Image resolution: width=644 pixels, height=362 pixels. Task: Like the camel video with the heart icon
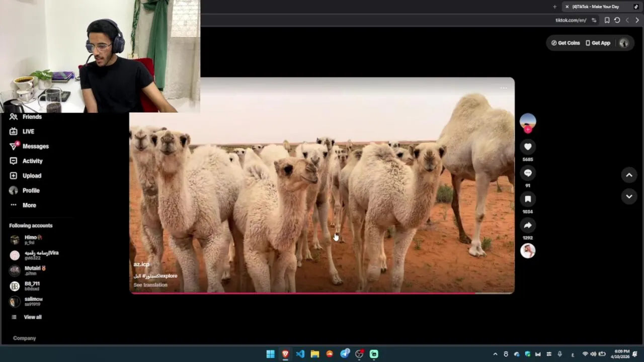[528, 147]
